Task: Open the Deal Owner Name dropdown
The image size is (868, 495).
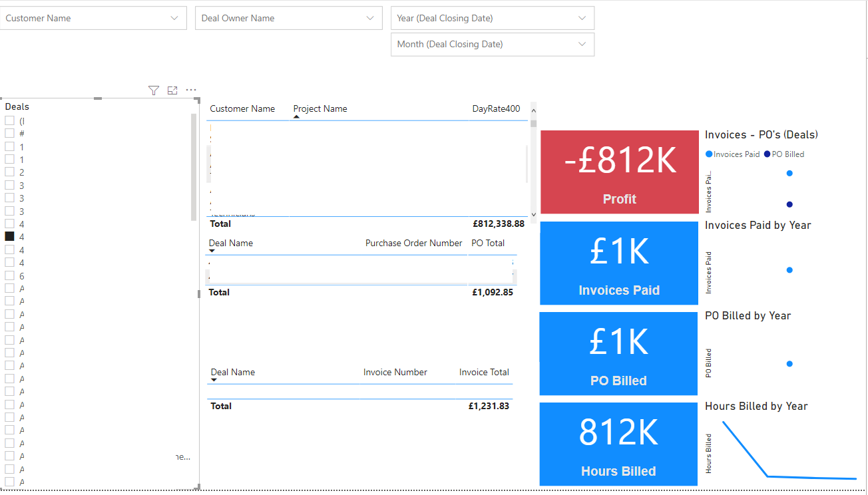Action: 289,18
